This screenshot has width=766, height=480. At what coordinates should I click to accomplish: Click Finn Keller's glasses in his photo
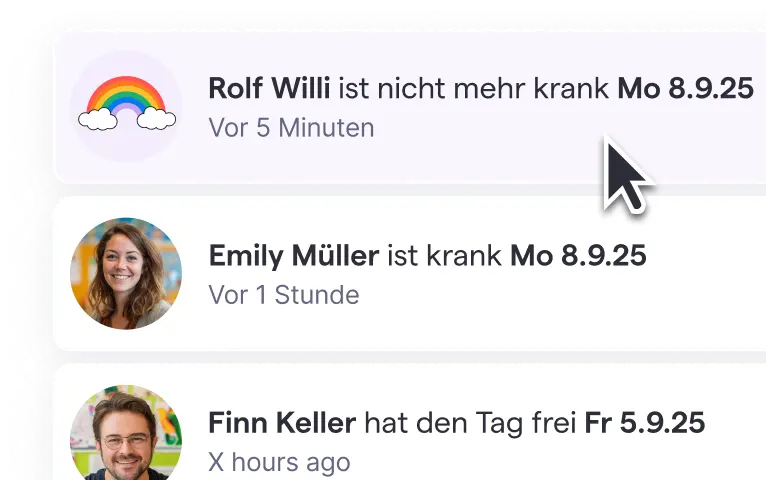coord(126,441)
